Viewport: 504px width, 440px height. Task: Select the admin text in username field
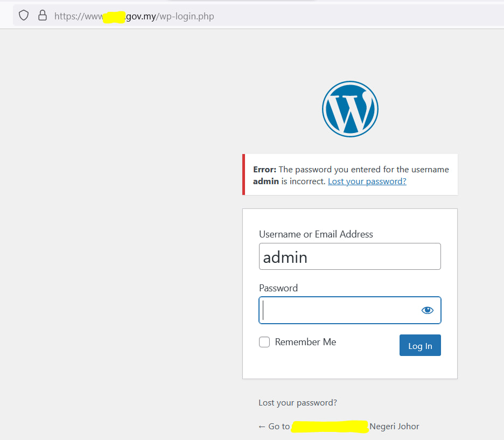point(284,257)
